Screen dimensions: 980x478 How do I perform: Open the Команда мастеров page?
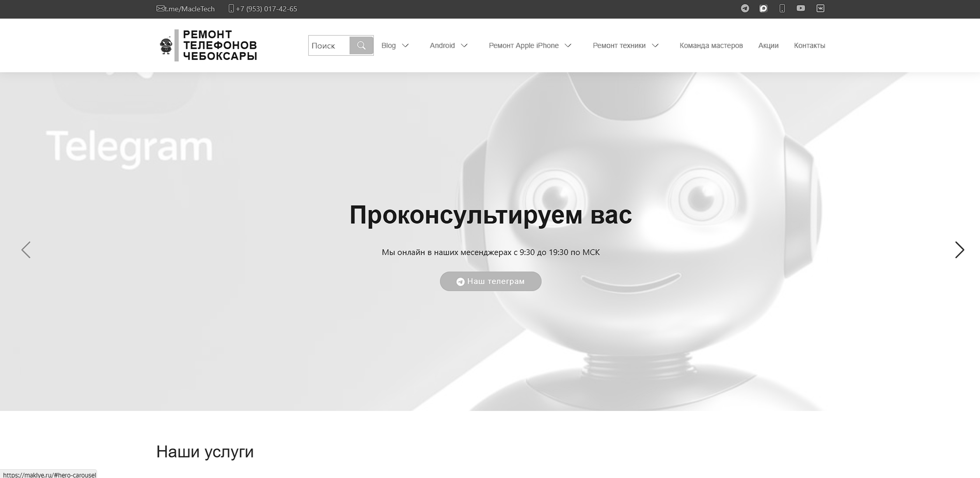[x=711, y=45]
